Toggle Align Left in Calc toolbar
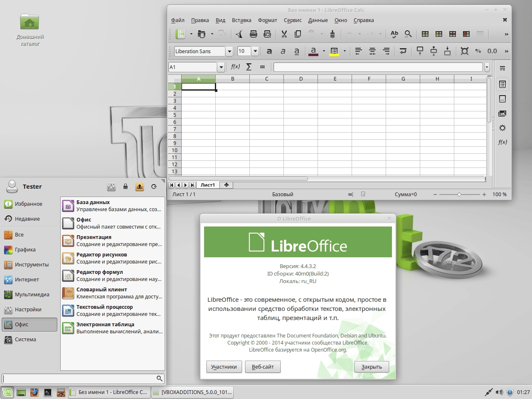Viewport: 532px width, 399px height. tap(359, 51)
